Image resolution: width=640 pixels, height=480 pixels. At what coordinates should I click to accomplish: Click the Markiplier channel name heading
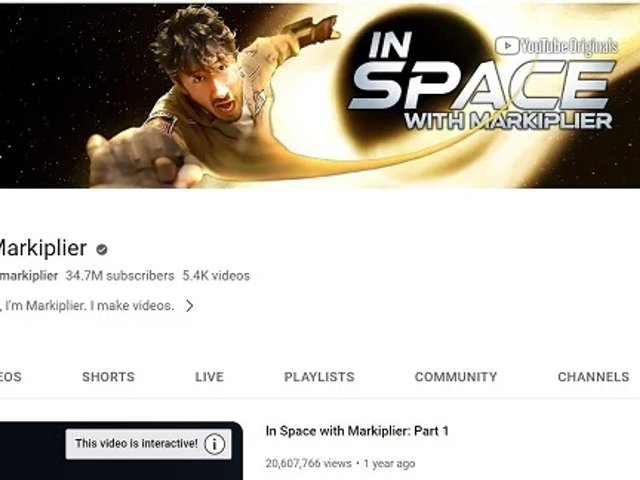click(43, 248)
